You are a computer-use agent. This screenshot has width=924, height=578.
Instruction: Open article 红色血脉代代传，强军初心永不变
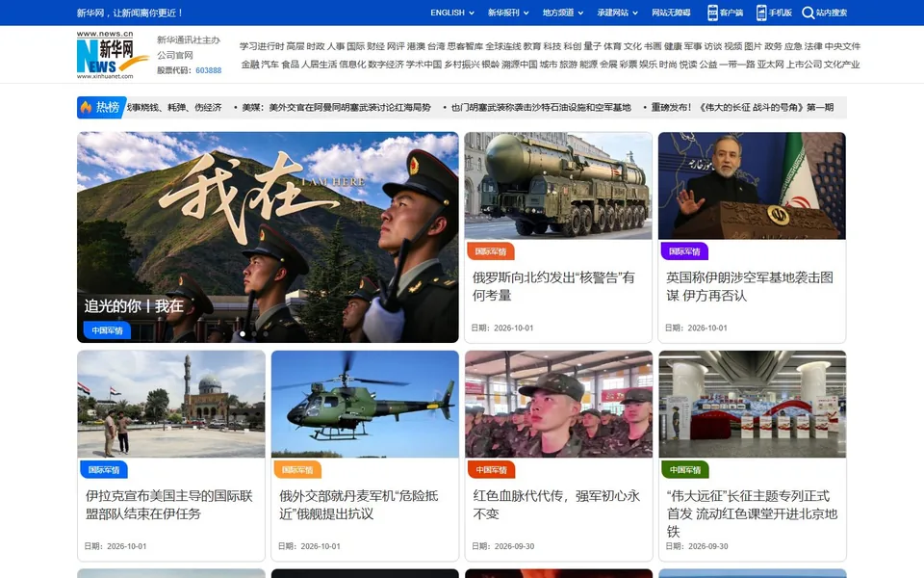pyautogui.click(x=556, y=504)
